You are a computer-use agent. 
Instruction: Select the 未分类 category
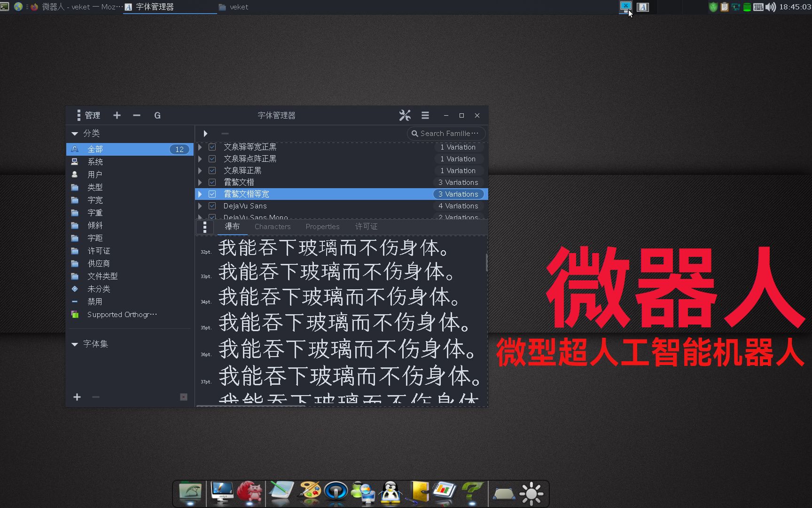[130, 289]
